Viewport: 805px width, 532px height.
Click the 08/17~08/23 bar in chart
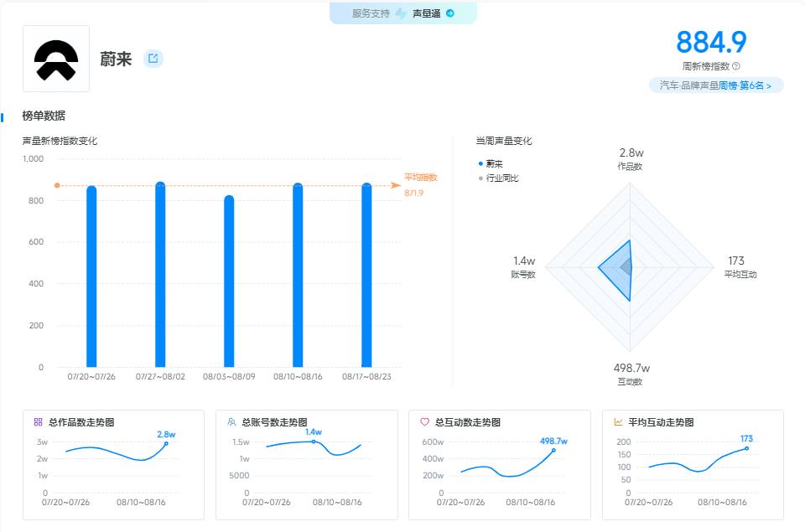click(366, 276)
